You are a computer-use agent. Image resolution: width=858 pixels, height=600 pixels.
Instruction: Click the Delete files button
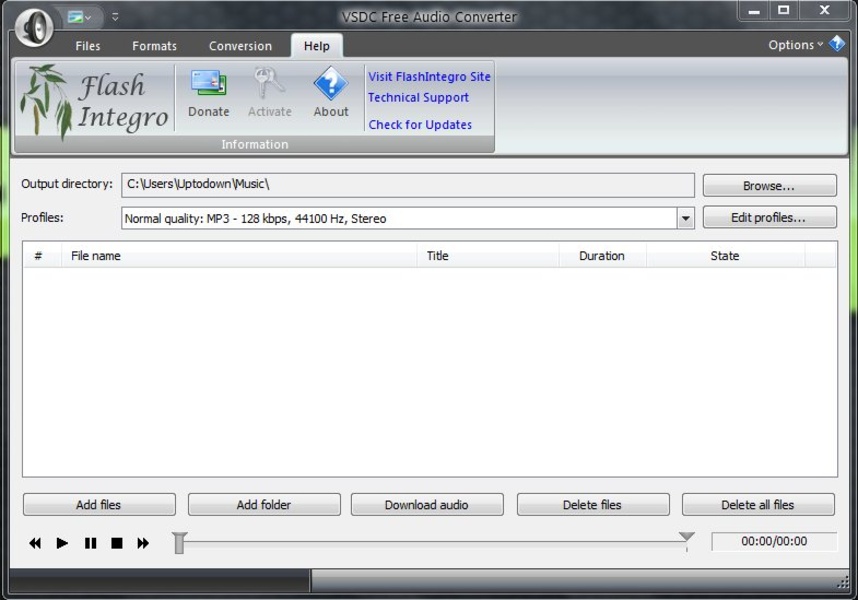coord(593,504)
